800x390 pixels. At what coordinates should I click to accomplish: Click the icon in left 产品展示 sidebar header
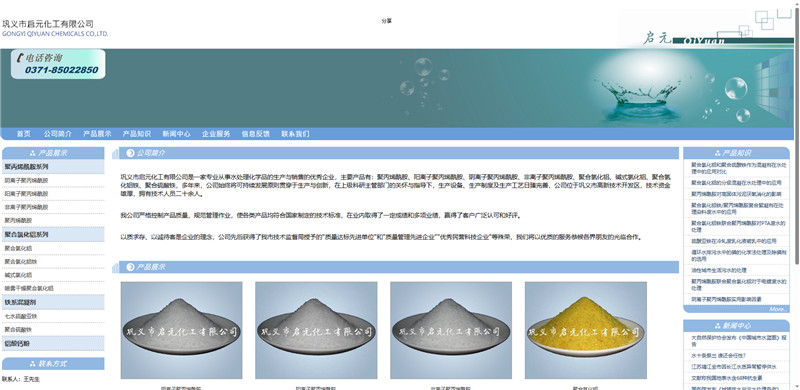33,153
